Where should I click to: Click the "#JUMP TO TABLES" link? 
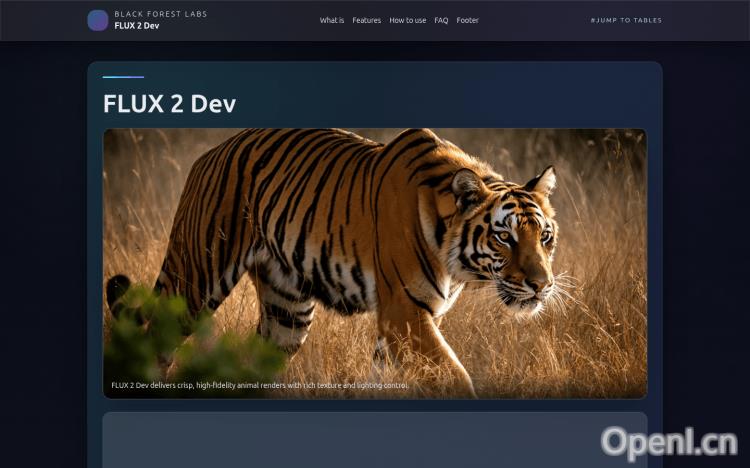626,20
